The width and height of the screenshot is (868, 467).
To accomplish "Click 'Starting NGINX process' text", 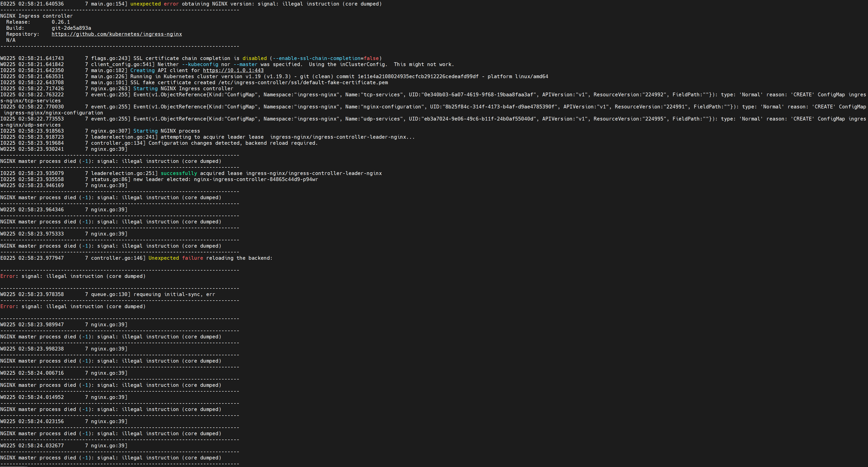I will click(x=167, y=131).
